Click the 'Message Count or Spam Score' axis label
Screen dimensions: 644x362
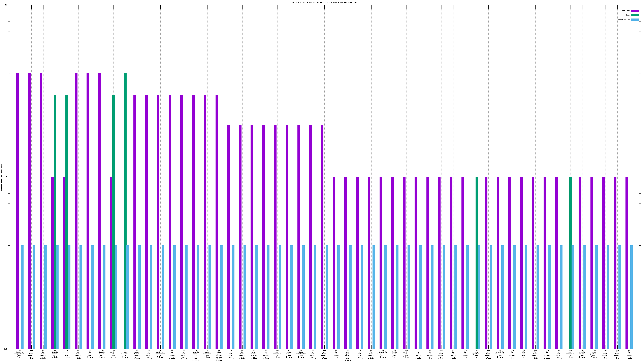[1, 177]
